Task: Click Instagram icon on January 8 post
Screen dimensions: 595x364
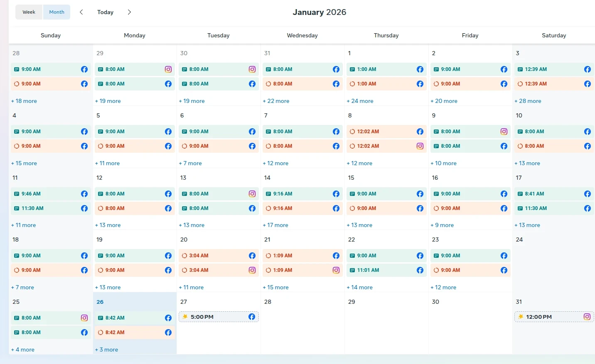Action: 420,146
